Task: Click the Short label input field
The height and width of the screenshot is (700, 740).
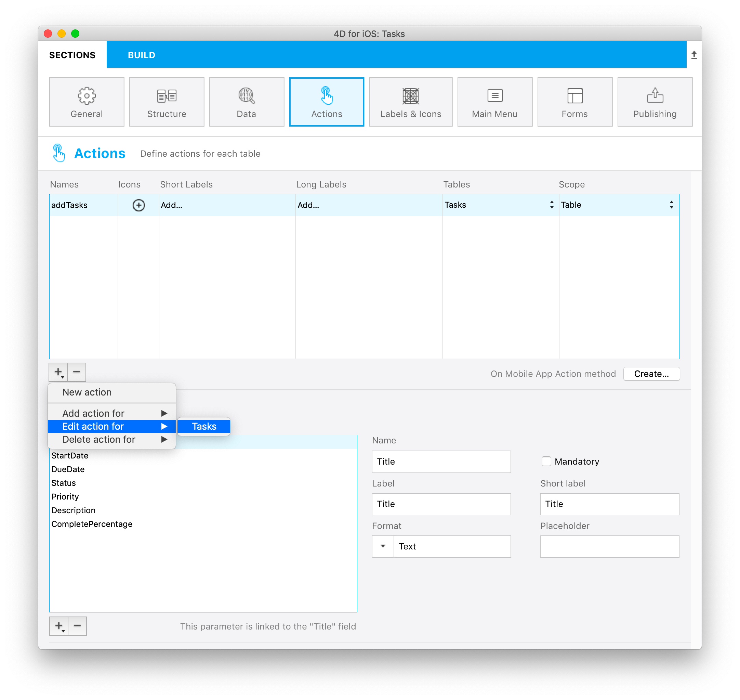Action: point(609,504)
